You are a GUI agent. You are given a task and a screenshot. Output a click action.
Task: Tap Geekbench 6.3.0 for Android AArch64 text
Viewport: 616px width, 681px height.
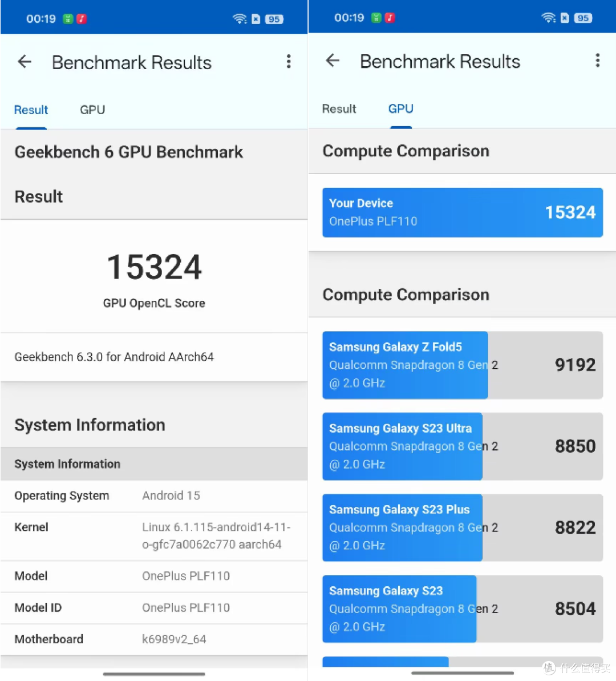click(x=114, y=357)
